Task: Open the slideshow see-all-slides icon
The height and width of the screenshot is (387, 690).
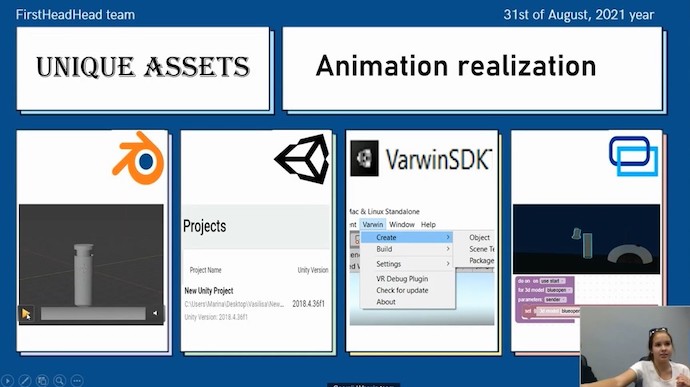Action: point(42,380)
